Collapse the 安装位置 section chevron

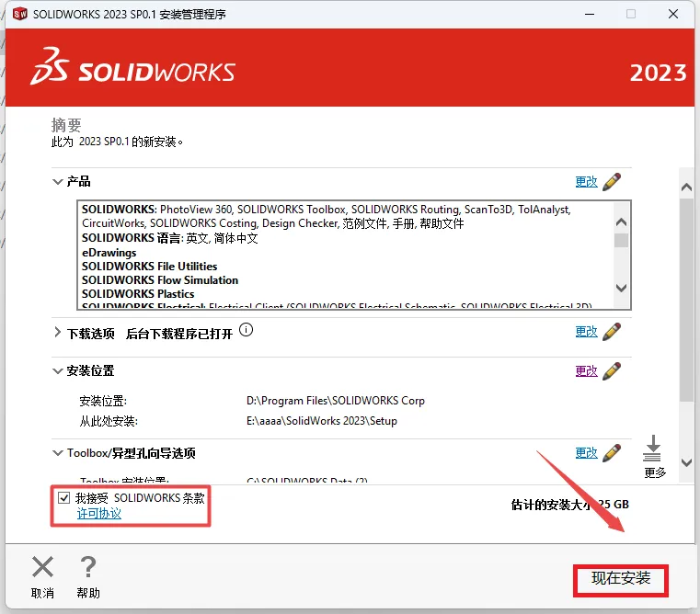(x=58, y=370)
